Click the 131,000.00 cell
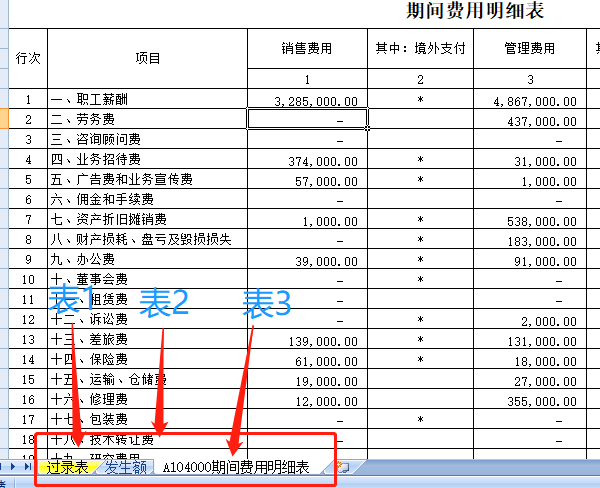 530,339
